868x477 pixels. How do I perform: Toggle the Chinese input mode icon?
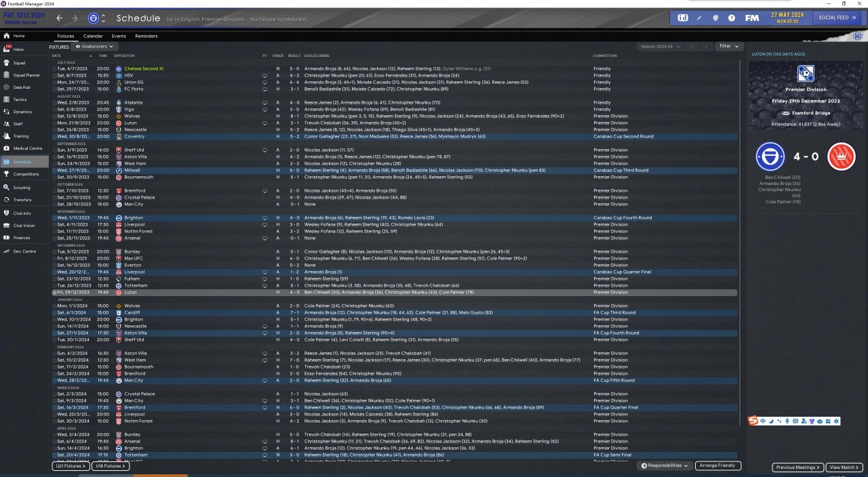click(x=764, y=421)
